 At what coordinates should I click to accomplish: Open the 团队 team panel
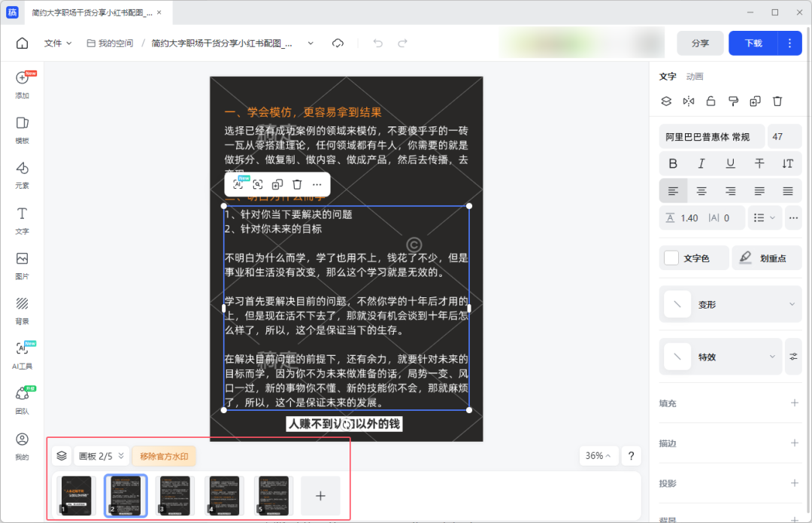(x=22, y=400)
